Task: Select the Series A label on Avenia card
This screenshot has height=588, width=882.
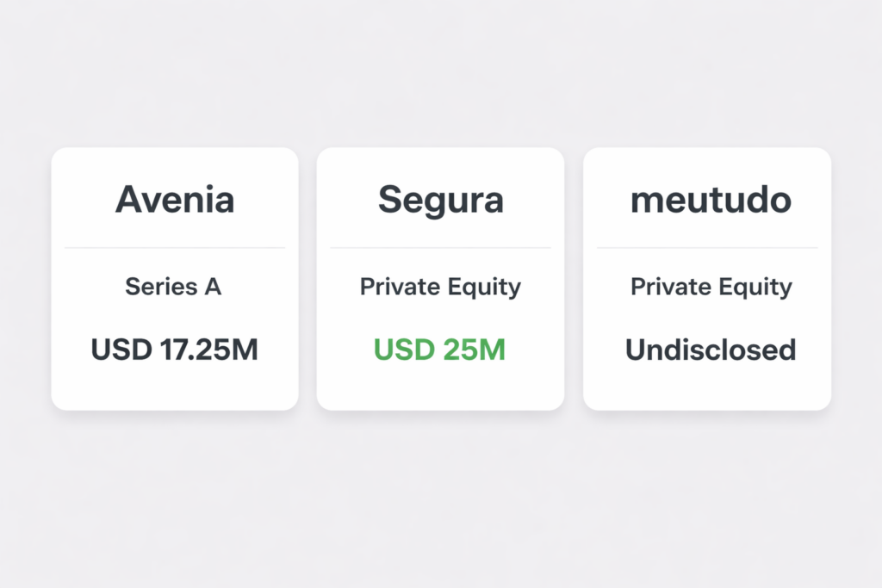Action: pyautogui.click(x=173, y=287)
